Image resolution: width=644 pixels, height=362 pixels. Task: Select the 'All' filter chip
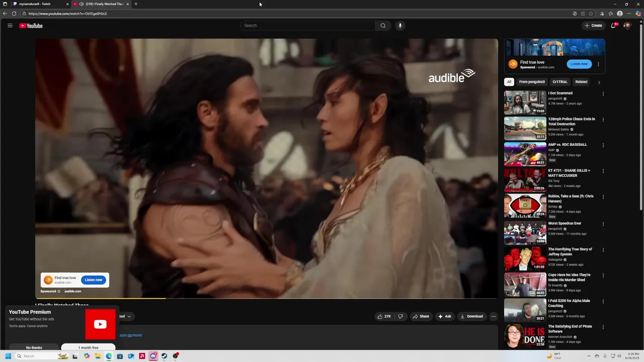pyautogui.click(x=509, y=82)
